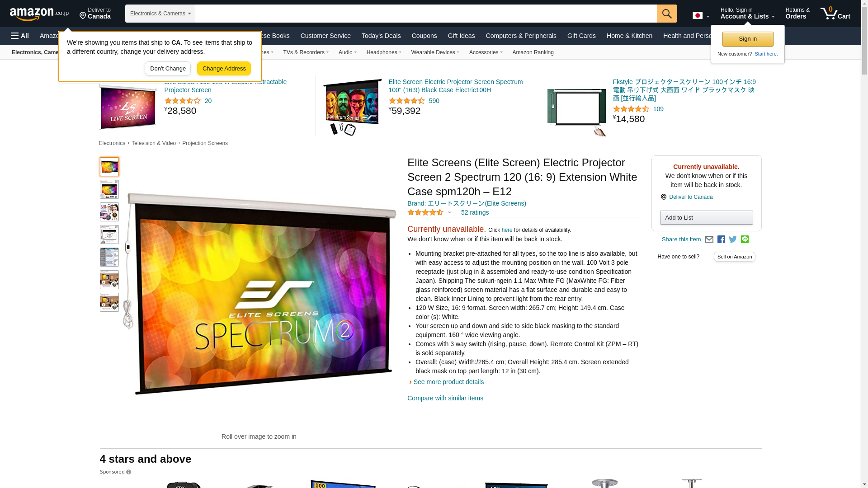Share this item on LINE
Image resolution: width=868 pixels, height=488 pixels.
click(745, 239)
